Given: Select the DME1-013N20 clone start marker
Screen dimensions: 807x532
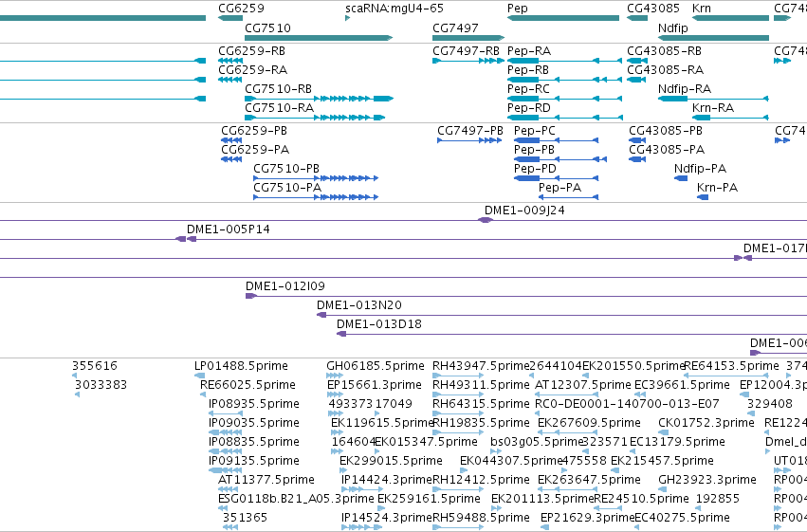Looking at the screenshot, I should [x=321, y=315].
